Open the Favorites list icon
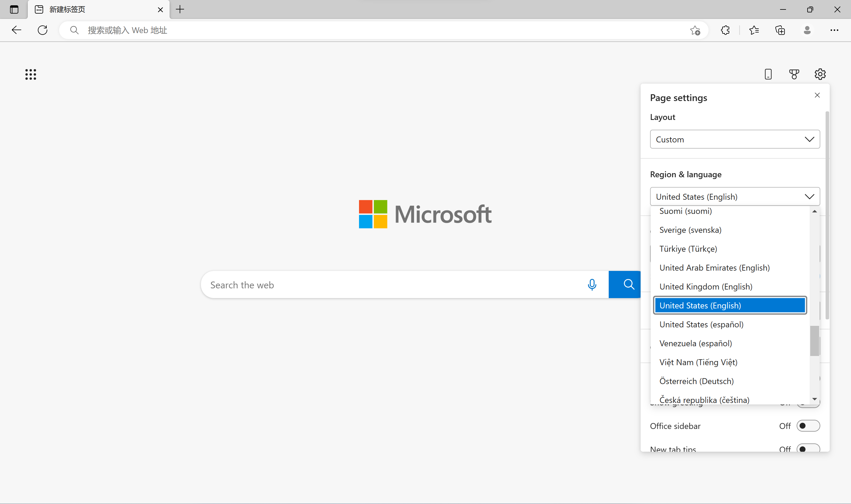The width and height of the screenshot is (851, 504). click(x=754, y=30)
